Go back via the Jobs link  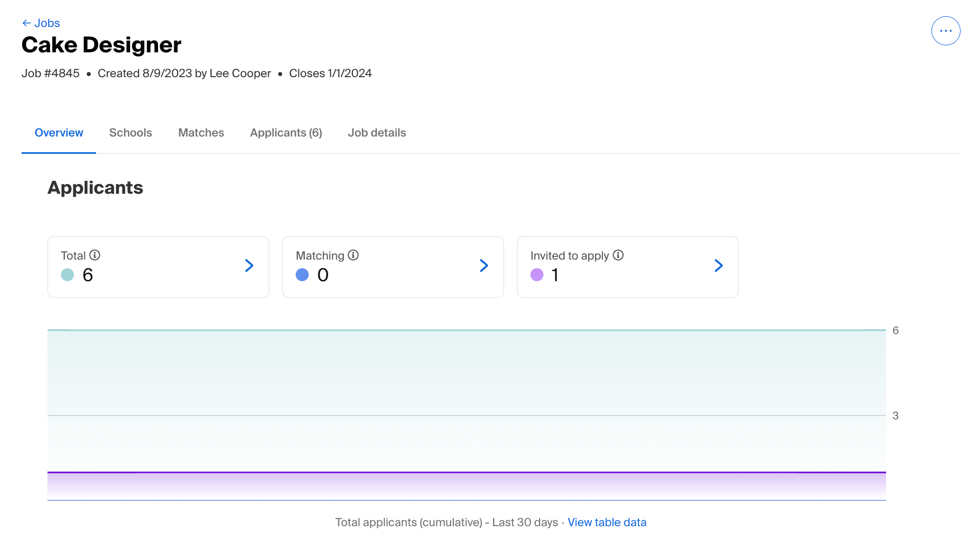(41, 23)
